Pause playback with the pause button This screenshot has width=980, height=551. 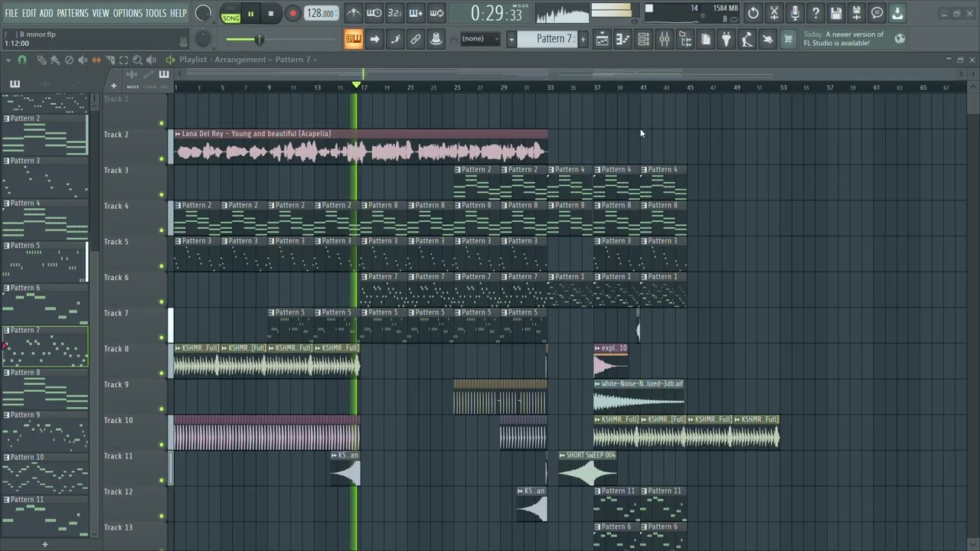[250, 14]
